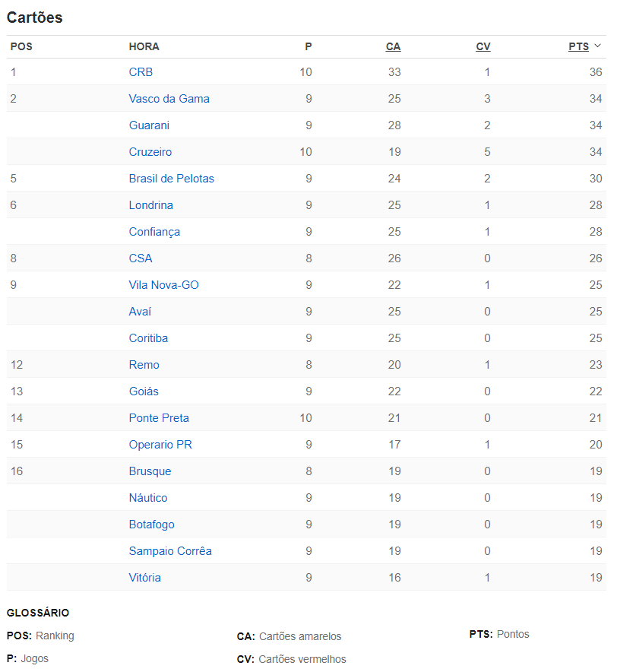Open Vila Nova-GO team link
617x672 pixels.
pyautogui.click(x=164, y=285)
